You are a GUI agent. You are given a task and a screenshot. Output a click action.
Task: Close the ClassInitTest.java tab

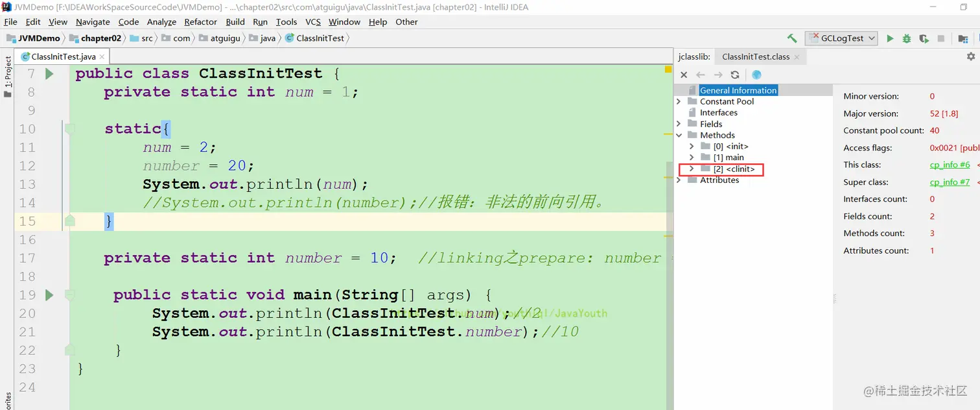click(102, 57)
